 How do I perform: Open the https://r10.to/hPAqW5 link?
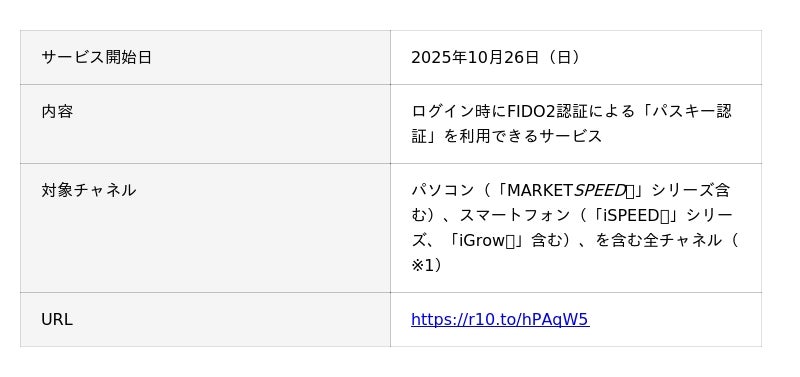coord(500,319)
